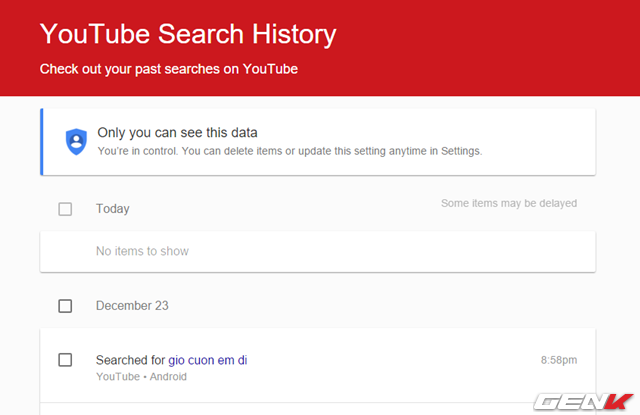Click the 'Searched for' label text

click(x=130, y=360)
